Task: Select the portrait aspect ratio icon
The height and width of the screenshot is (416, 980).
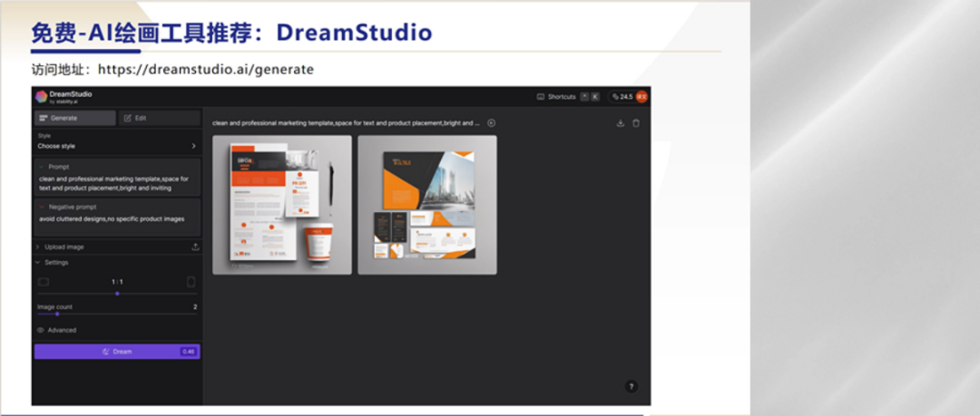Action: pyautogui.click(x=191, y=282)
